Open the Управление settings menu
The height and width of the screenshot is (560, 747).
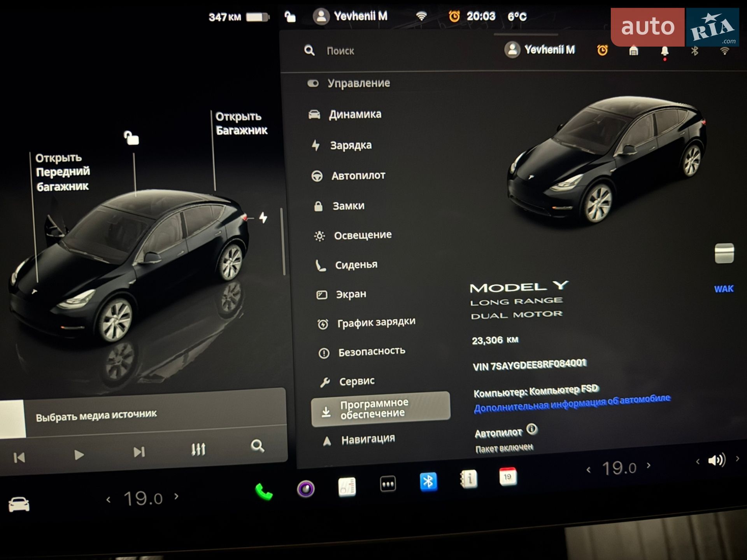pos(349,83)
